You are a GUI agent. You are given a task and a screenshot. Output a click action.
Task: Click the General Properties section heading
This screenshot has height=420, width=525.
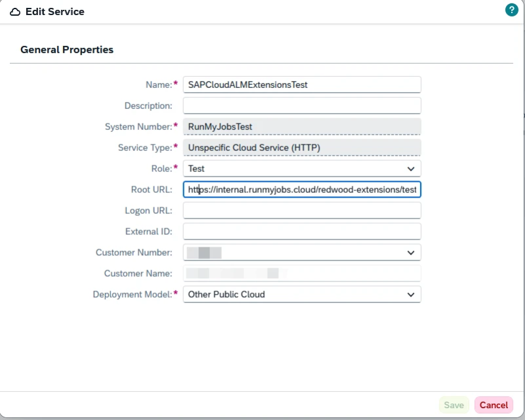[67, 50]
